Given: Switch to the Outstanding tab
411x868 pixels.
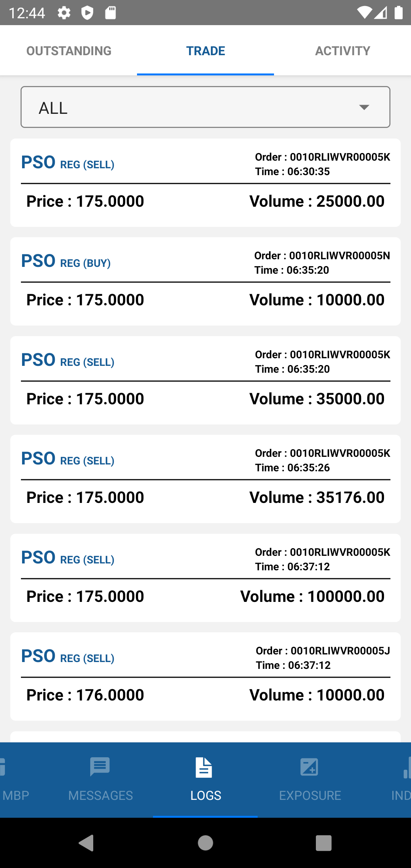Looking at the screenshot, I should coord(69,51).
